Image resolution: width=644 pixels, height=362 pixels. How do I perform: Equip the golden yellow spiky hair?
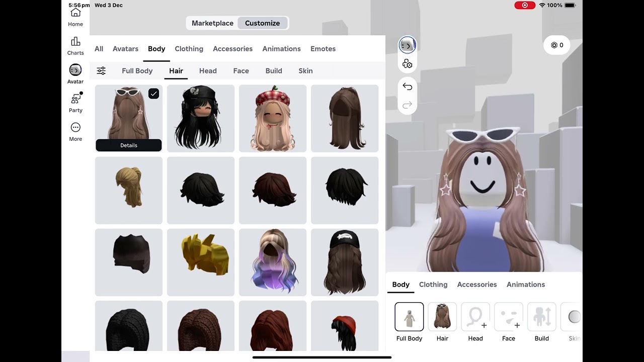[x=201, y=262]
